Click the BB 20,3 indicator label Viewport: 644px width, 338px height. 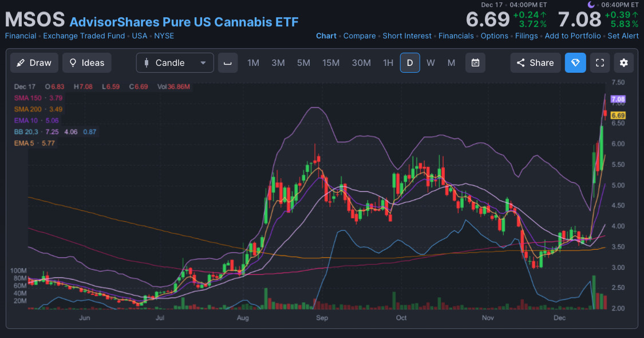[x=26, y=132]
